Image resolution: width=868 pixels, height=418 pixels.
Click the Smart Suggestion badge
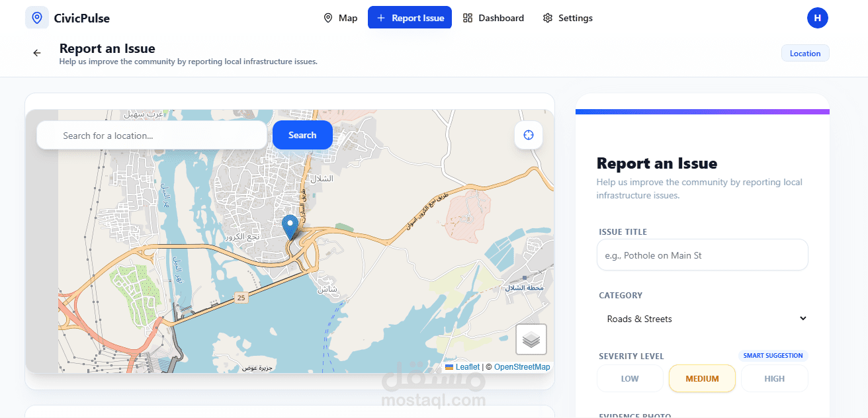pos(773,356)
